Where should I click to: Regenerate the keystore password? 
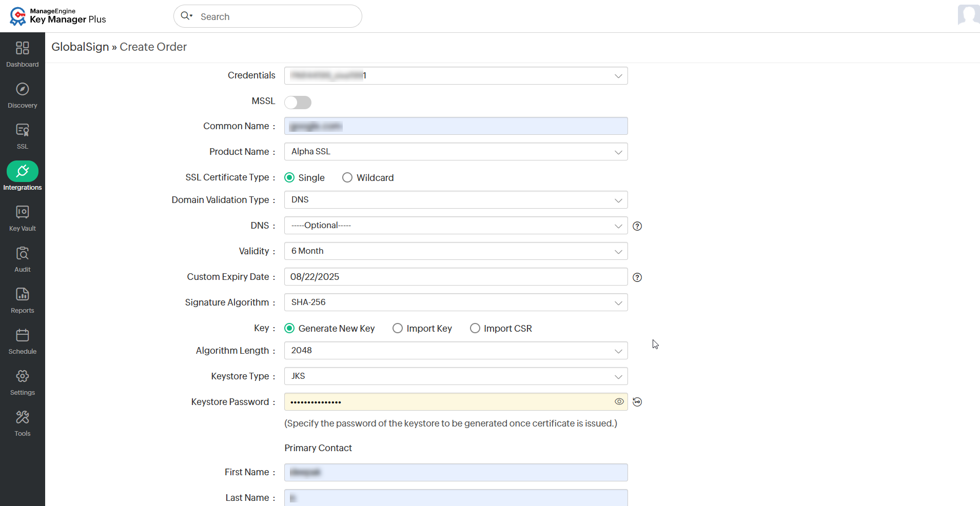click(637, 402)
